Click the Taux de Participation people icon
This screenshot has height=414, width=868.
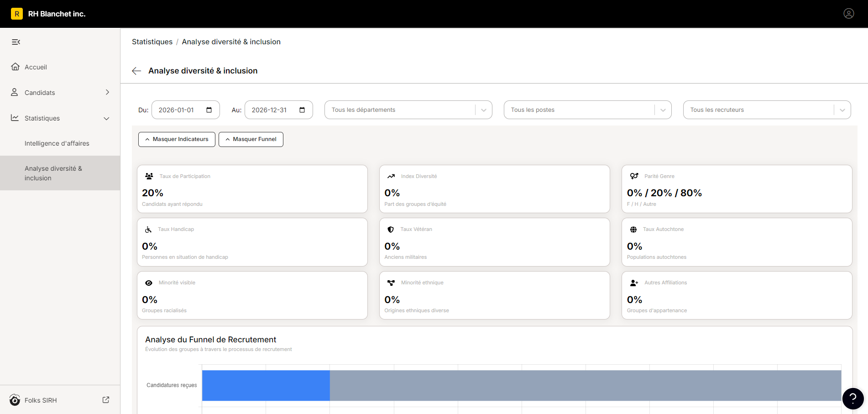coord(149,176)
